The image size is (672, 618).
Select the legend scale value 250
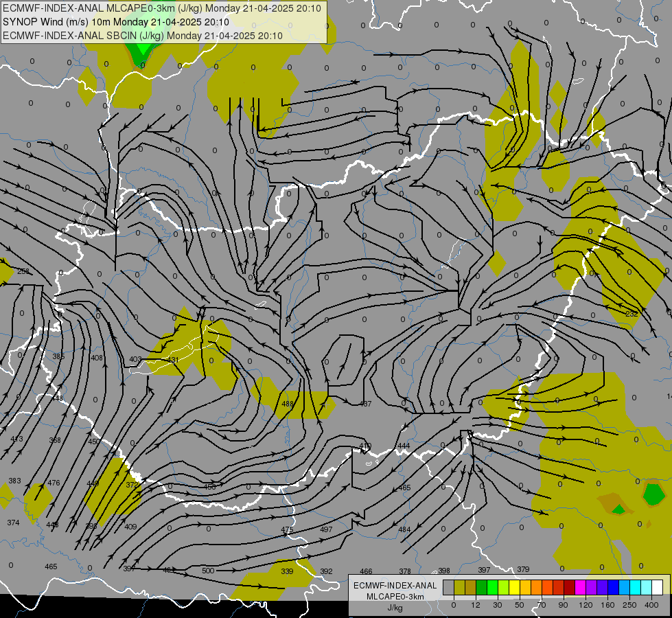629,605
